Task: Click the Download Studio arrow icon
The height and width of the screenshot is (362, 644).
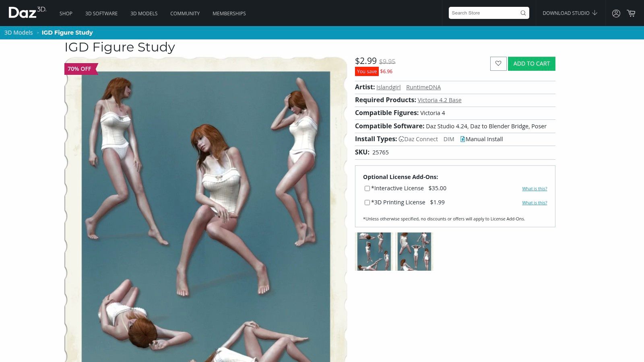Action: [x=595, y=13]
